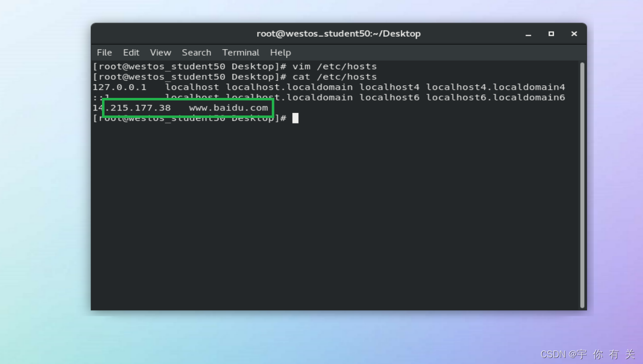Screen dimensions: 643x364
Task: Click the block cursor at the prompt
Action: coord(295,118)
